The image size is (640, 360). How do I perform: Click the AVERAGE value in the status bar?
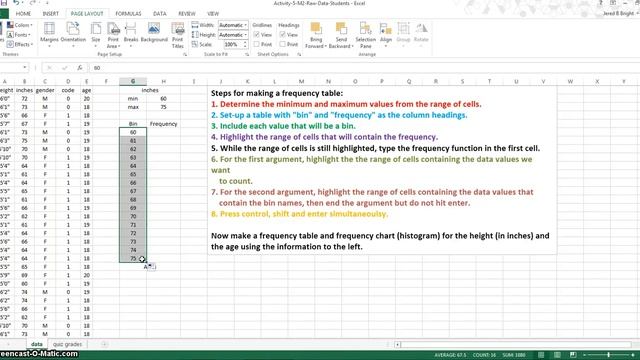click(x=450, y=355)
